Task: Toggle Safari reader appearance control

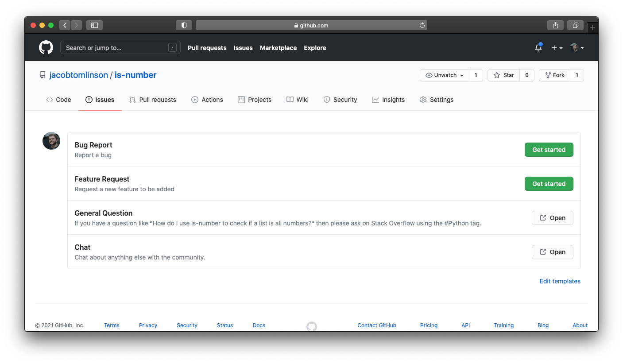Action: tap(184, 25)
